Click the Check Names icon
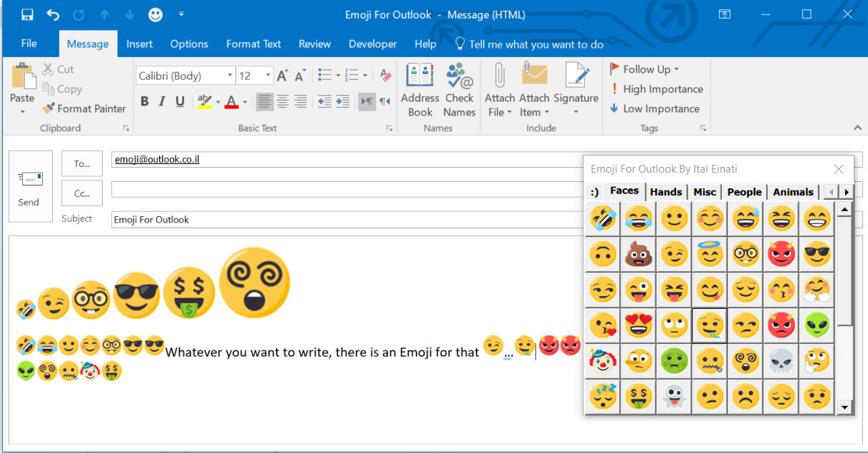868x453 pixels. (459, 91)
